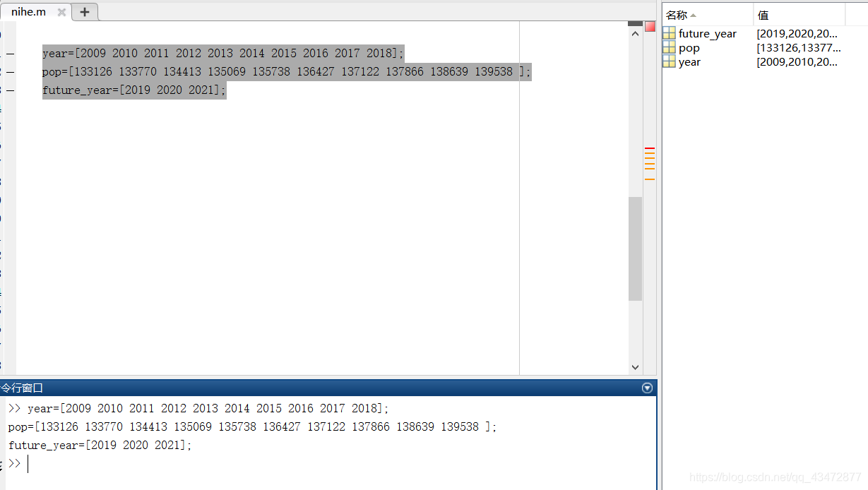Click the lowest orange warning marker
Image resolution: width=868 pixels, height=490 pixels.
click(x=650, y=179)
